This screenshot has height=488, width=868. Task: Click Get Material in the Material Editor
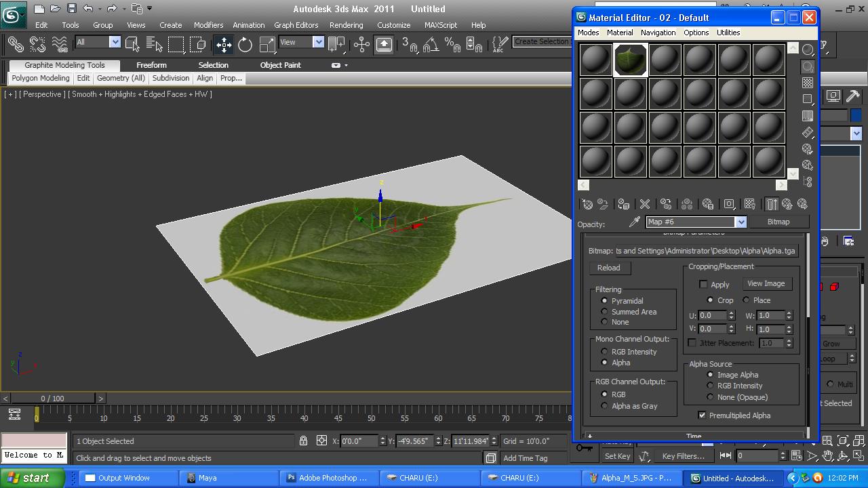(587, 204)
